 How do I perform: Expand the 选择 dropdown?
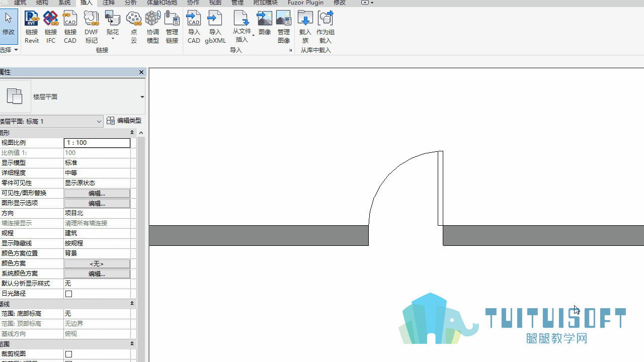[x=9, y=50]
